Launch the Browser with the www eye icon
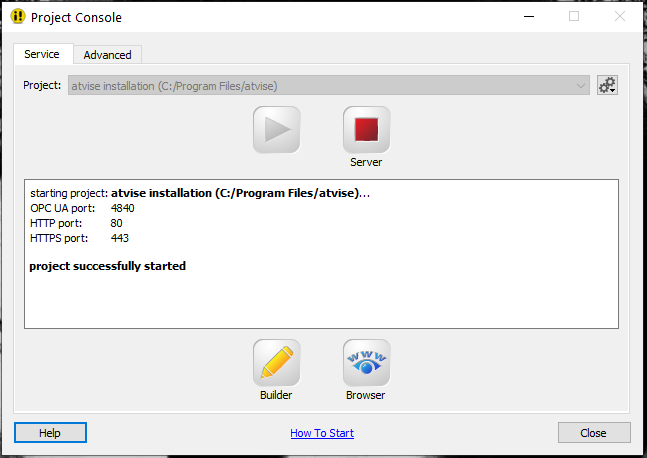Image resolution: width=647 pixels, height=458 pixels. [366, 363]
